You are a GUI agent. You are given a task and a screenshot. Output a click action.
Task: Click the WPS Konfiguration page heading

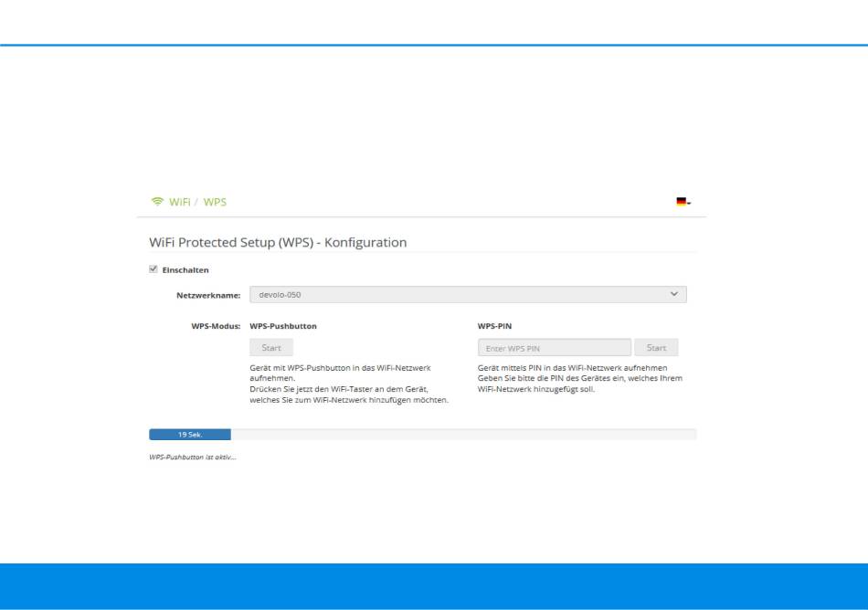pos(278,243)
